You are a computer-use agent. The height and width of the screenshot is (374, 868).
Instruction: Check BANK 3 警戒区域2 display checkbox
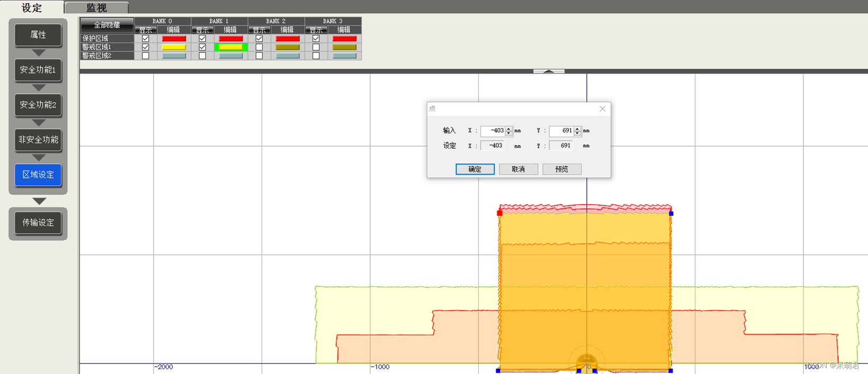pos(316,56)
